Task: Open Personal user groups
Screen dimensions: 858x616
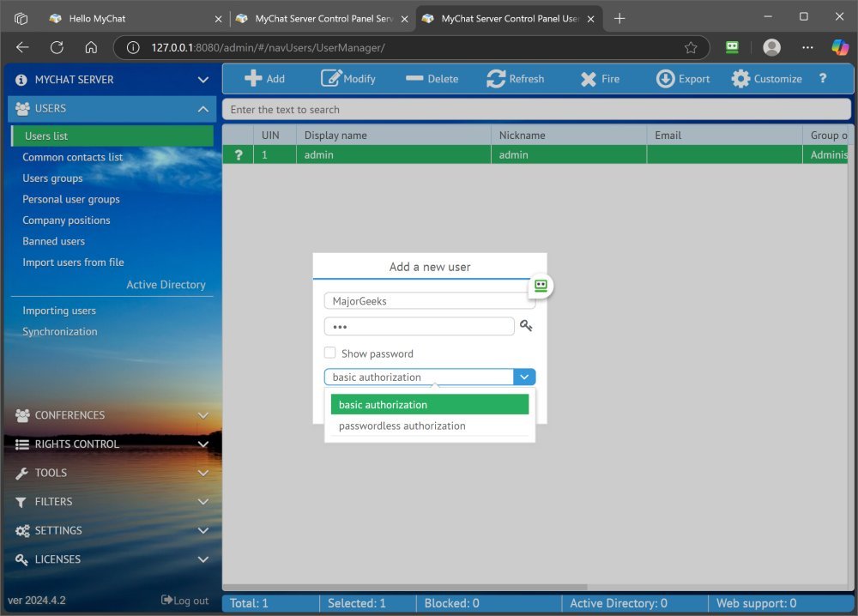Action: click(71, 199)
